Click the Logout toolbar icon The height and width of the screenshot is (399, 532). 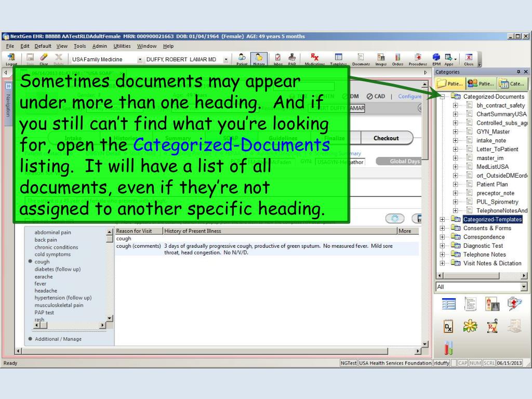(x=11, y=59)
